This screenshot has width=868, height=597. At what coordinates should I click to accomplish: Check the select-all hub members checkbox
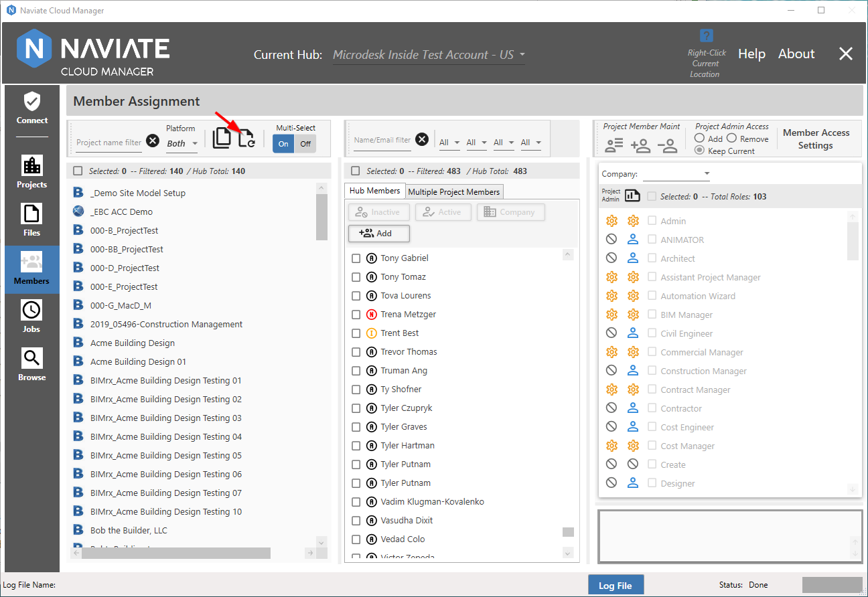click(356, 171)
